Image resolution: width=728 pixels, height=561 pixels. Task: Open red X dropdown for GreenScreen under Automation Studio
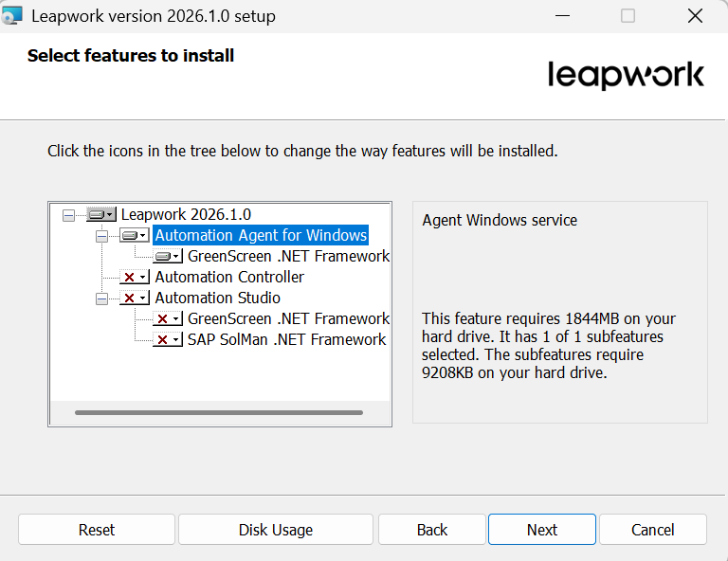point(168,318)
